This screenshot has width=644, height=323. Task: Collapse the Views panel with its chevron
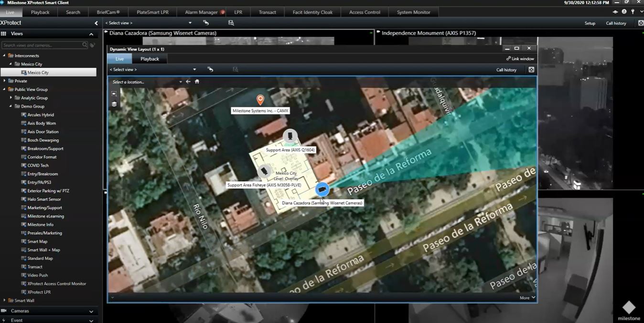tap(91, 33)
